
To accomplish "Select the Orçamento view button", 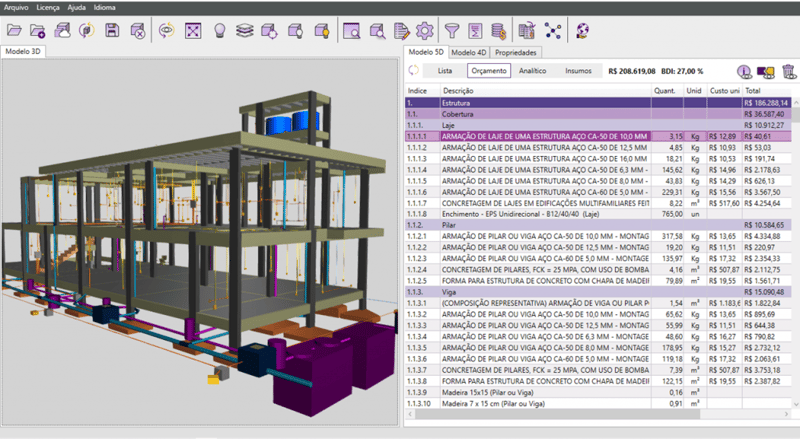I will pos(489,71).
